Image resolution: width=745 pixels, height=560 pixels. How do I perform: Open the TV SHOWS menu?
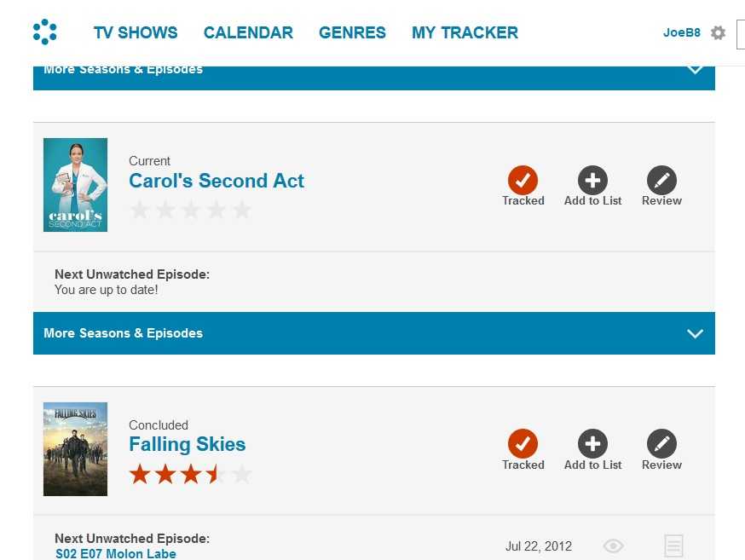click(136, 33)
